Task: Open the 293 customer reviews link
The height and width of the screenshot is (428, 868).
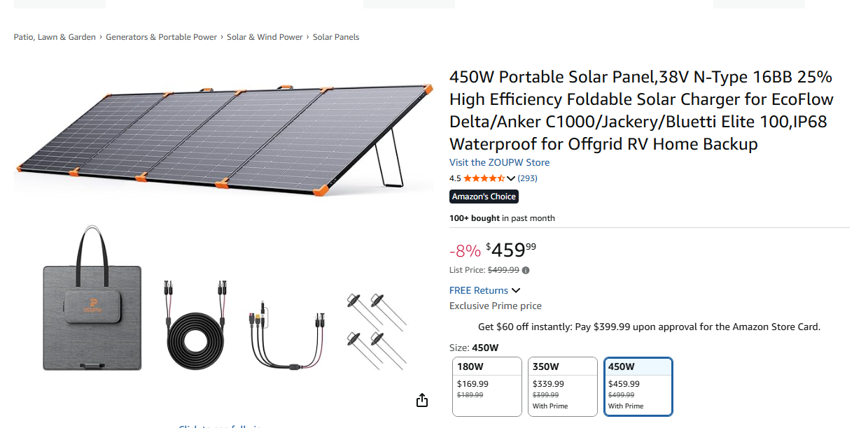Action: pos(528,178)
